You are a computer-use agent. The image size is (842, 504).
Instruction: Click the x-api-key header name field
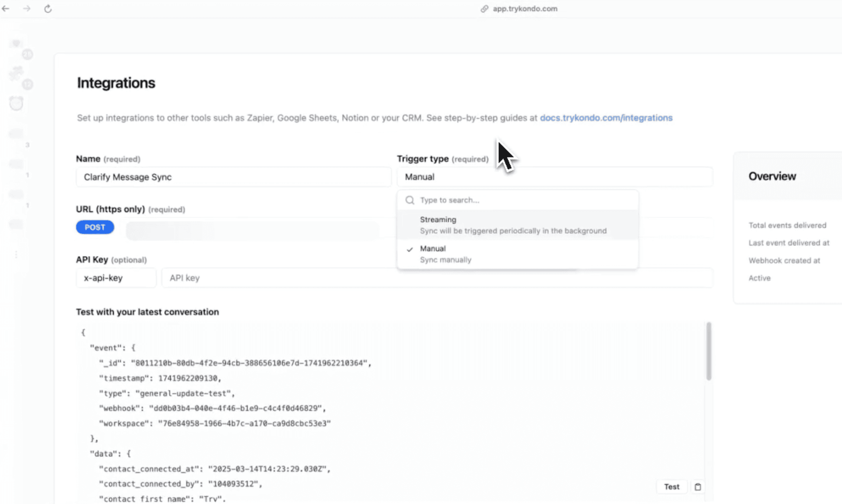pyautogui.click(x=116, y=278)
